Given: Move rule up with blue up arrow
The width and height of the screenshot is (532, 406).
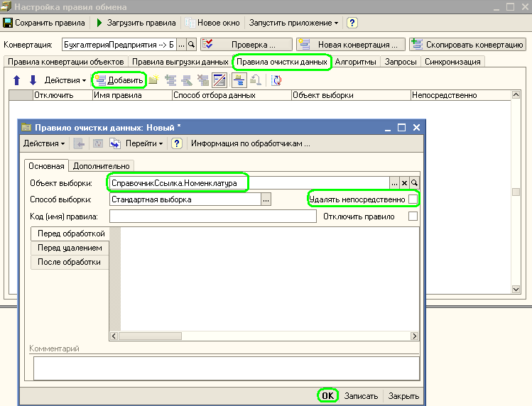Looking at the screenshot, I should 16,80.
